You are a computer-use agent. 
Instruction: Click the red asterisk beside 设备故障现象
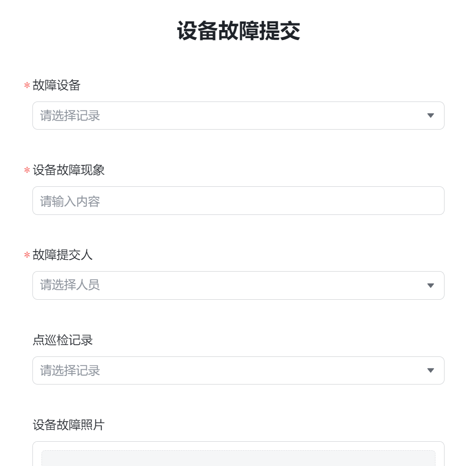(x=27, y=170)
